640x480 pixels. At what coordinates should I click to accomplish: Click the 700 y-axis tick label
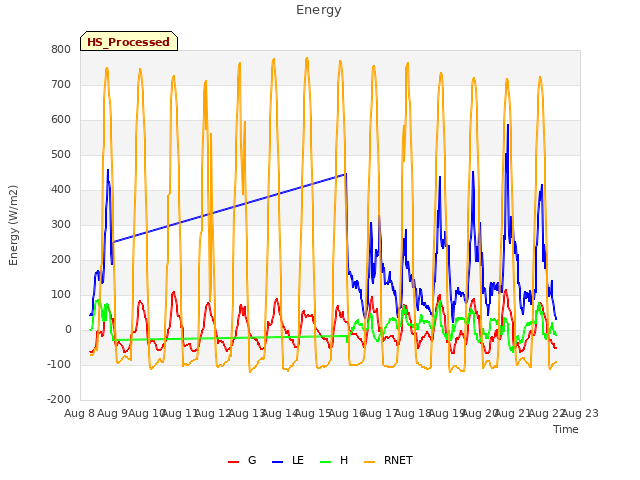[61, 84]
